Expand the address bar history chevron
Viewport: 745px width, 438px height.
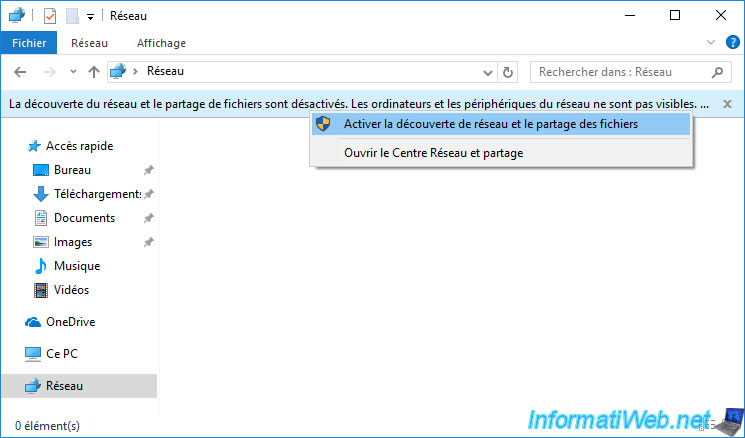tap(487, 73)
